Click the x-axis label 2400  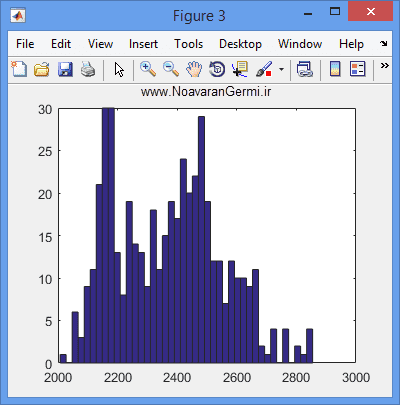click(177, 378)
